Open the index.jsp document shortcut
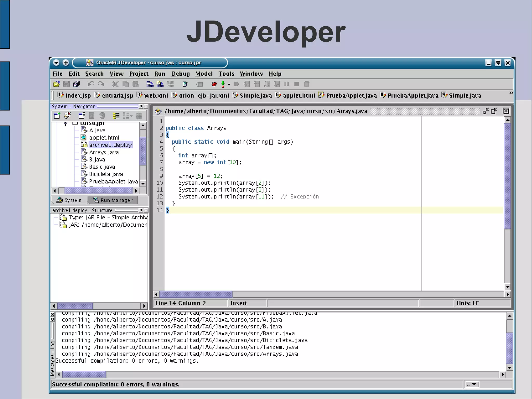This screenshot has width=532, height=399. 74,95
